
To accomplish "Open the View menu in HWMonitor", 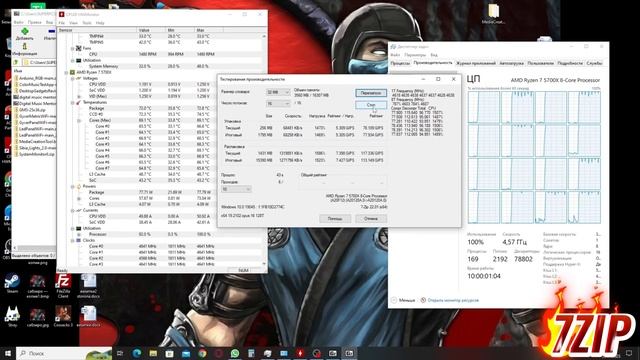I will click(73, 23).
